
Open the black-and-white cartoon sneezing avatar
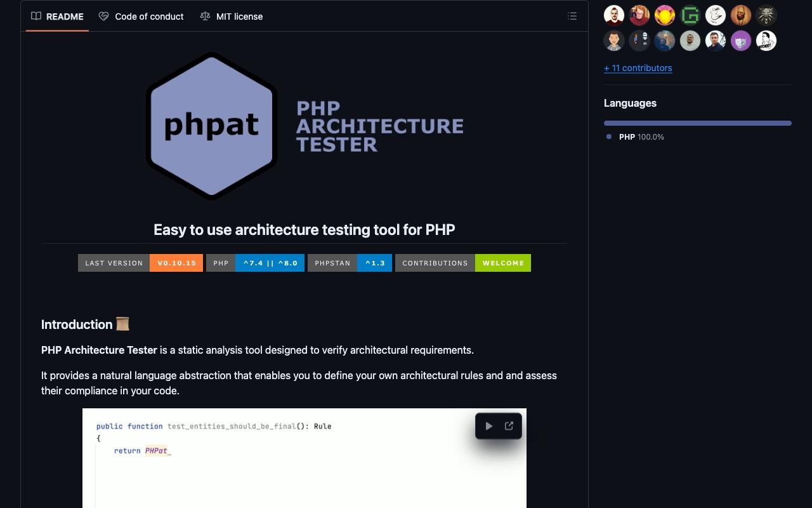(x=766, y=41)
